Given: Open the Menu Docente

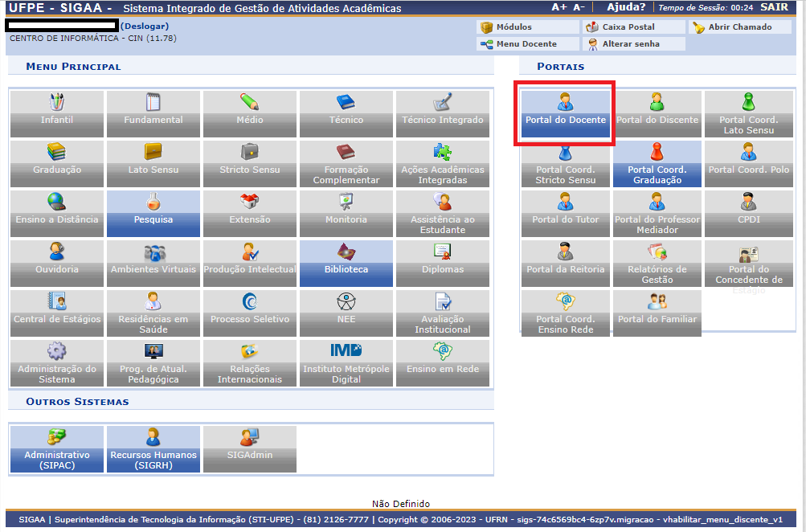Looking at the screenshot, I should point(526,43).
